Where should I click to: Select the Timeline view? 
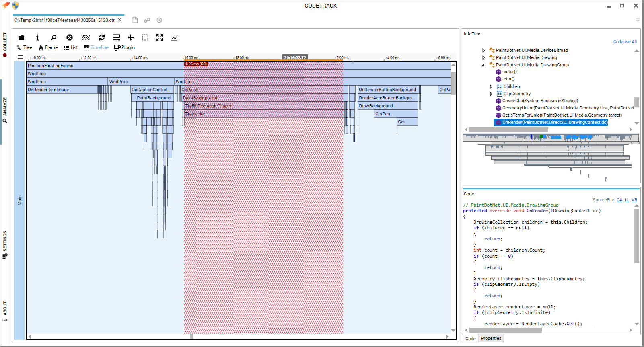click(x=96, y=47)
